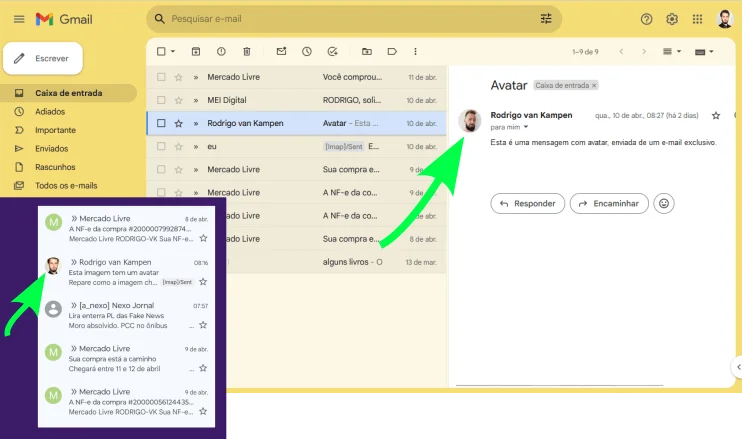This screenshot has height=439, width=742.
Task: Open 'Você comprou...' Mercado Livre email
Action: click(296, 77)
